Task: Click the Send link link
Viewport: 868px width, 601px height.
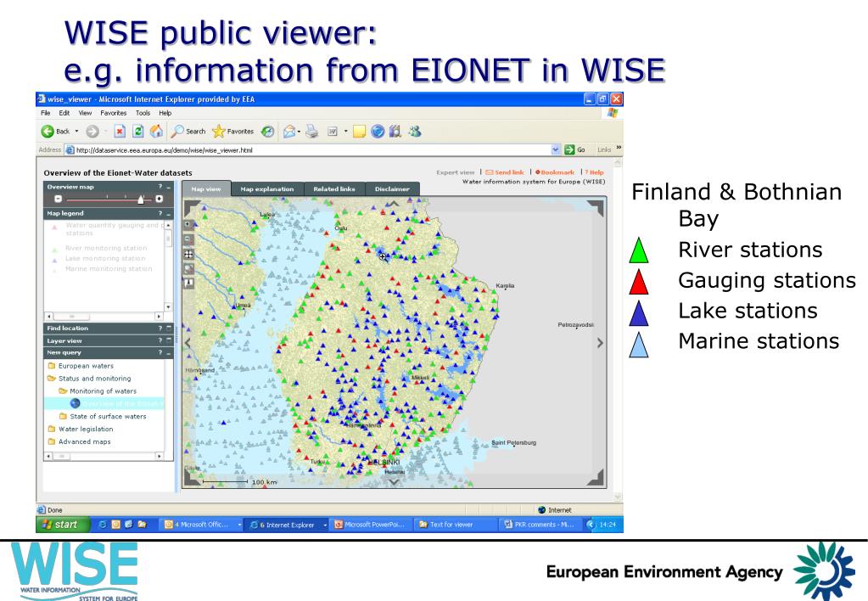Action: 505,172
